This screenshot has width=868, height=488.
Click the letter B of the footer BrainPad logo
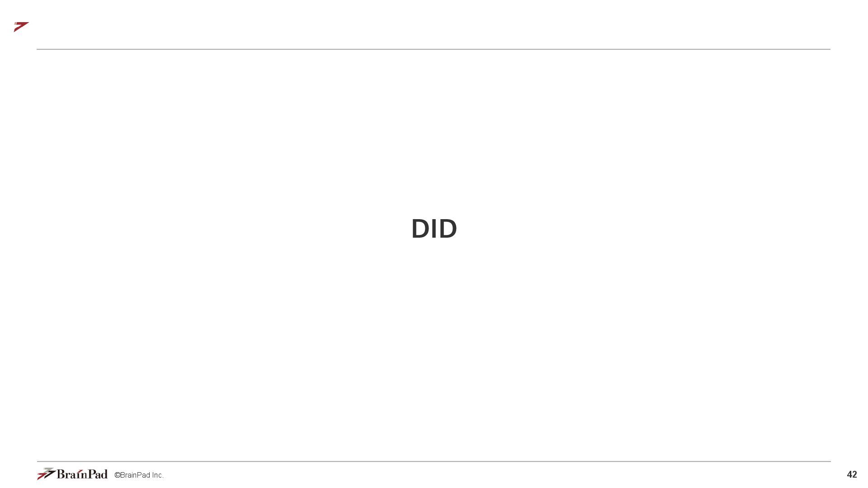61,474
